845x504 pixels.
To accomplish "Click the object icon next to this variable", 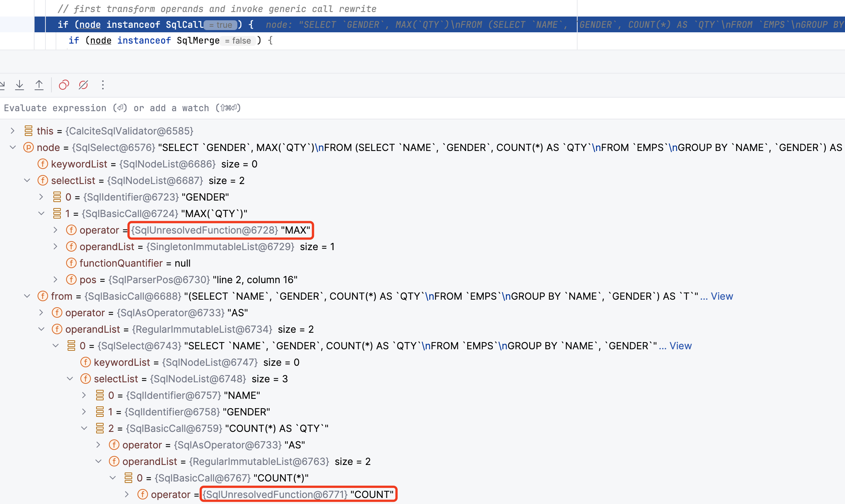I will [29, 131].
